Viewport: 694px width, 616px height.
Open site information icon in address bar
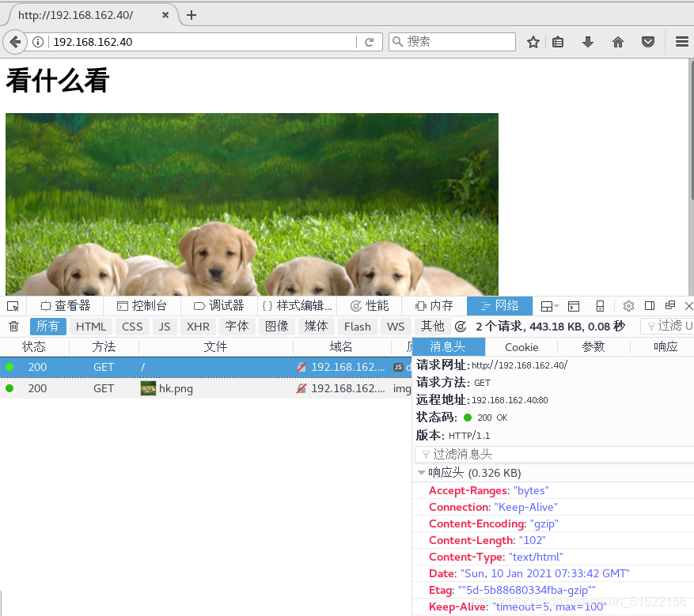tap(38, 42)
